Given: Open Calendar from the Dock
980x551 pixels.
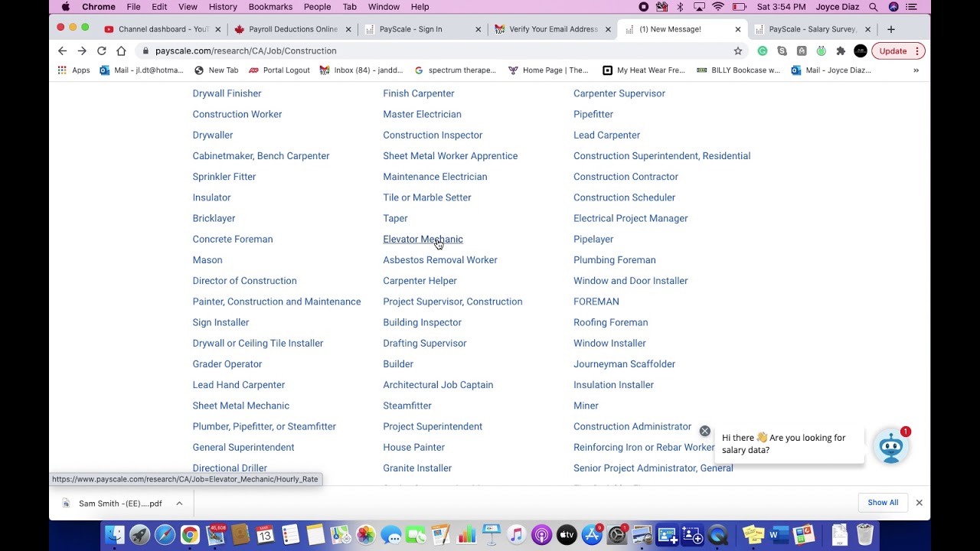Looking at the screenshot, I should [x=265, y=534].
